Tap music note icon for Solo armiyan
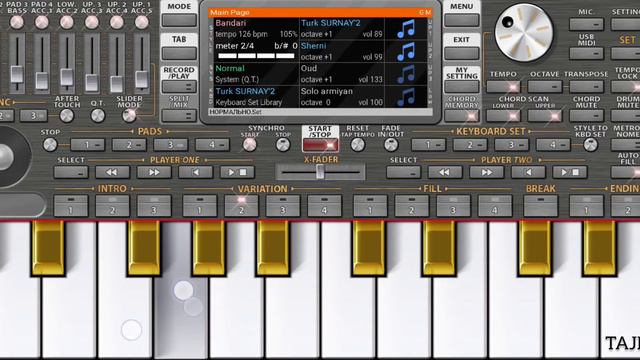The height and width of the screenshot is (360, 640). 406,97
